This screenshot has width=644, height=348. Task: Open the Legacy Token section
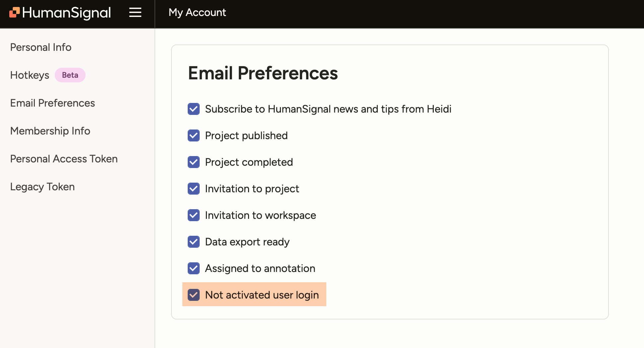[42, 187]
